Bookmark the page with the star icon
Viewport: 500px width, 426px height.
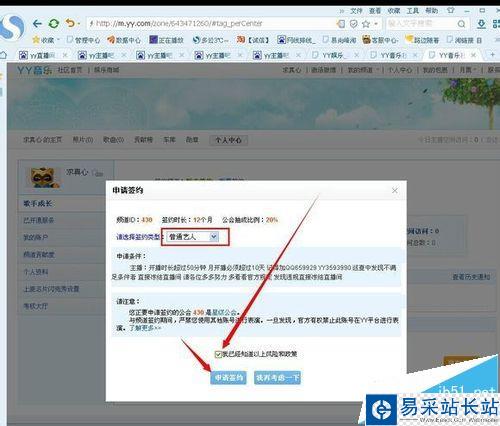pyautogui.click(x=366, y=24)
